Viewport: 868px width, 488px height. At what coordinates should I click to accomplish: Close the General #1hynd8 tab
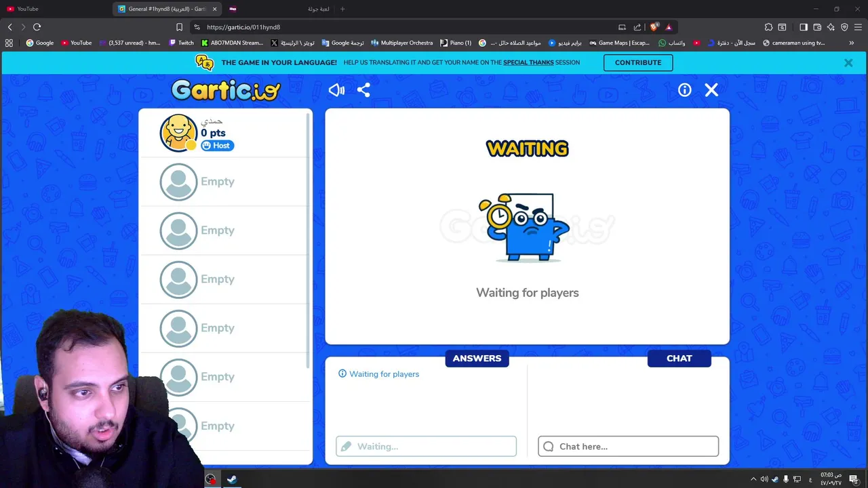215,9
